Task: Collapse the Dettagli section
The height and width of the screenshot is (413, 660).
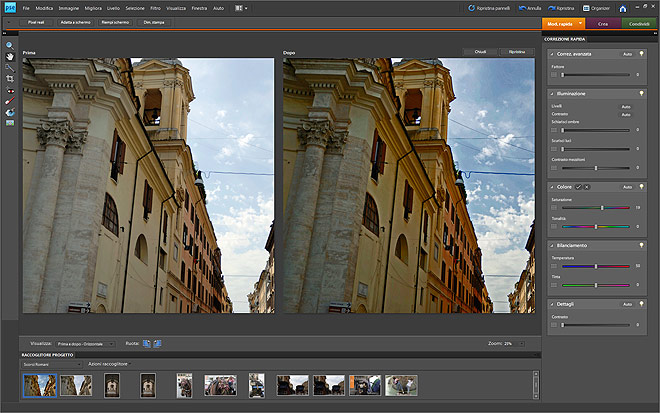Action: pos(552,304)
